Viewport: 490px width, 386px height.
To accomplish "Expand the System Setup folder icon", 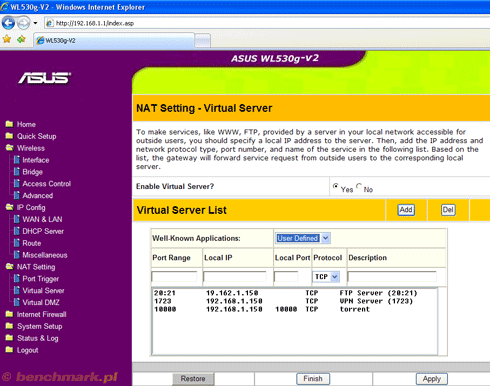I will pos(9,326).
